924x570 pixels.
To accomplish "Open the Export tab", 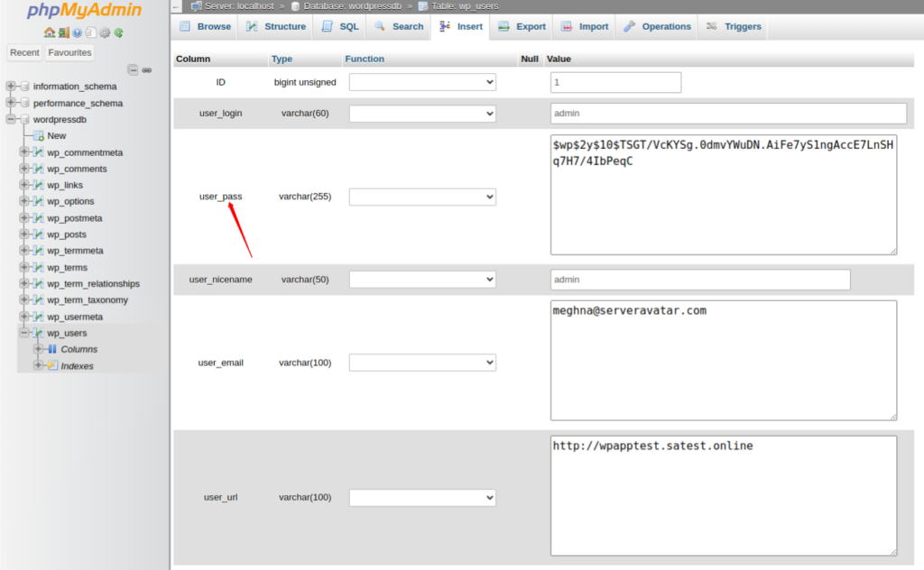I will [x=522, y=26].
